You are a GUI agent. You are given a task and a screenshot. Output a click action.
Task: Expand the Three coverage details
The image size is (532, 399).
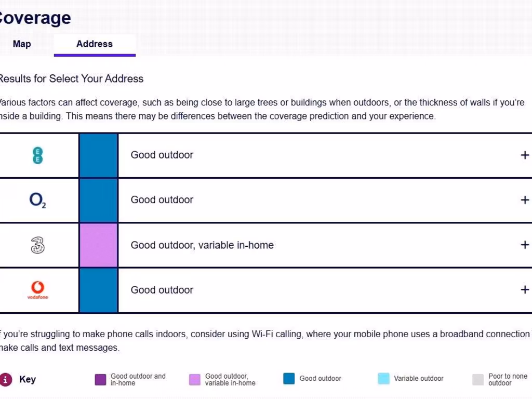525,245
